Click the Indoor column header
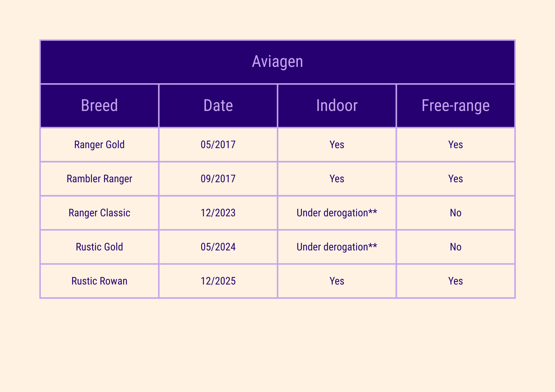 (x=337, y=106)
